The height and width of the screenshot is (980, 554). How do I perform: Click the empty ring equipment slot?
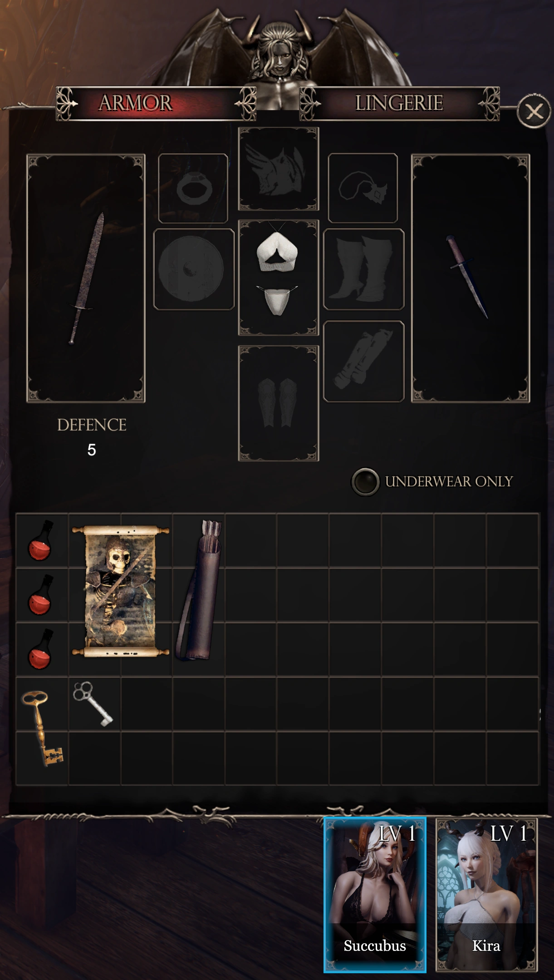193,188
